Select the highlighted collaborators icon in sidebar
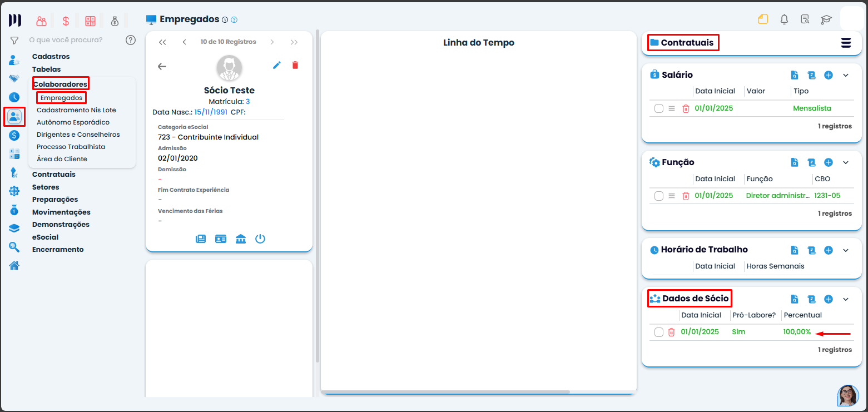The image size is (868, 412). [x=14, y=116]
